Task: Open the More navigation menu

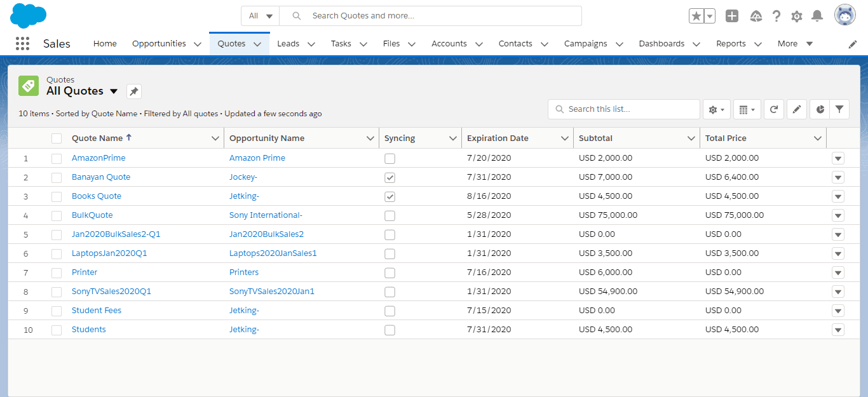Action: click(x=795, y=44)
